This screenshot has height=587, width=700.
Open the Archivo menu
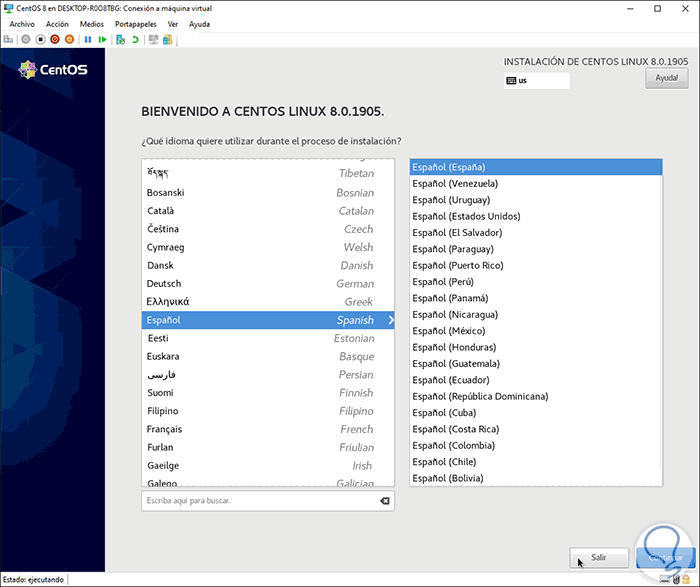click(22, 24)
